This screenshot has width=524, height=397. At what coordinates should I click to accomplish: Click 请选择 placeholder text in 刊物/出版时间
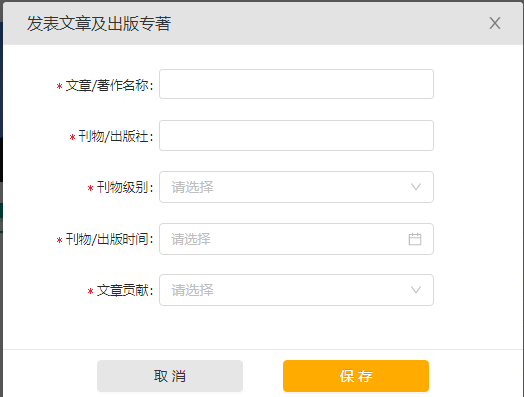(x=191, y=239)
